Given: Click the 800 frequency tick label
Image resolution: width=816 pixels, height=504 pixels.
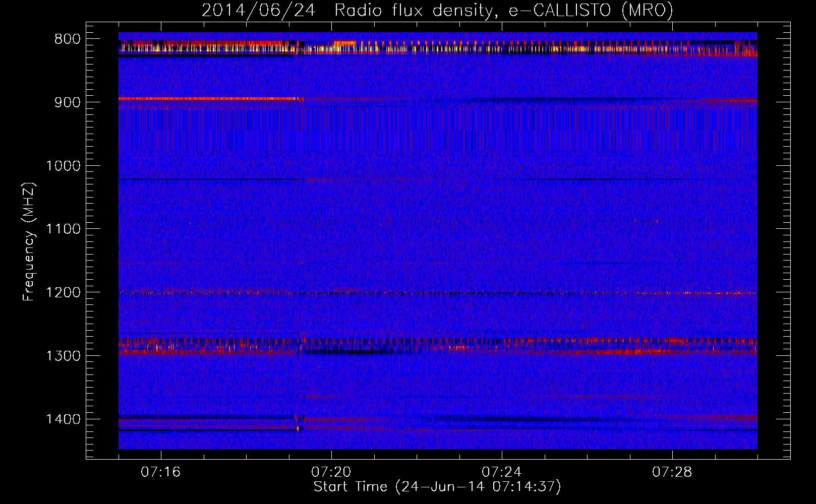Looking at the screenshot, I should pos(67,39).
